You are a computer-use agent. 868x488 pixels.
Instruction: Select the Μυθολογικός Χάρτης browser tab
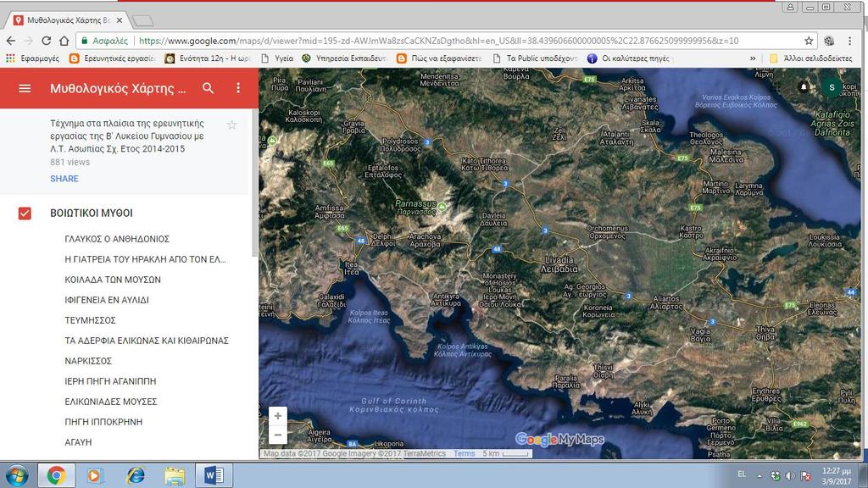(68, 20)
